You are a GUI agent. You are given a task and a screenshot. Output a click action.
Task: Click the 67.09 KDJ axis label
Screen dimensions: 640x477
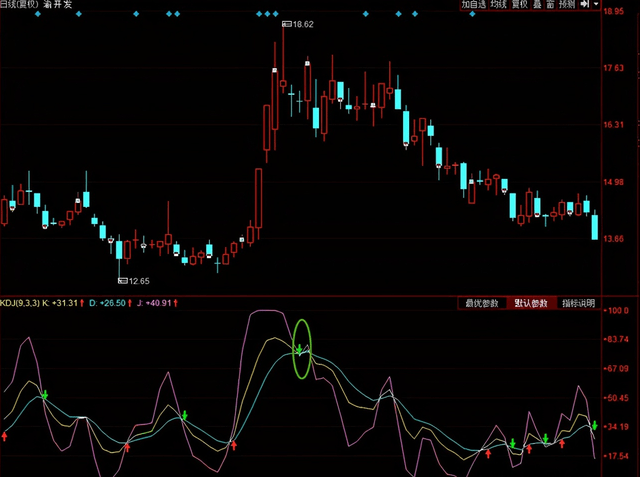[x=618, y=368]
